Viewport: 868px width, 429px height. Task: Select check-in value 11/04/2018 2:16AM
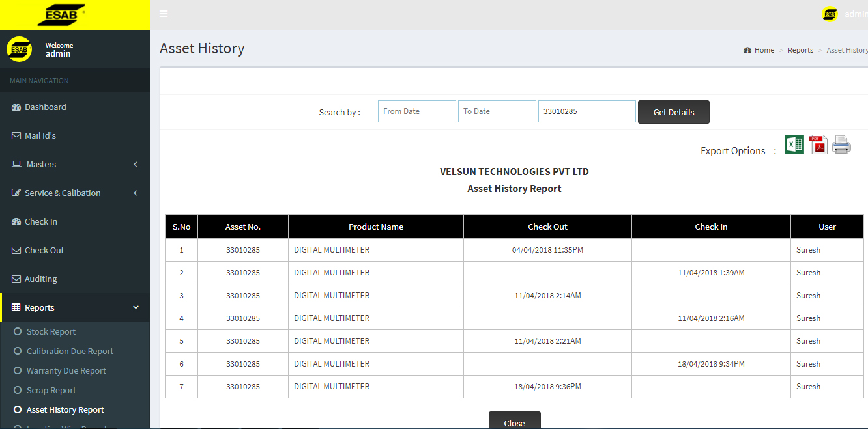click(711, 318)
